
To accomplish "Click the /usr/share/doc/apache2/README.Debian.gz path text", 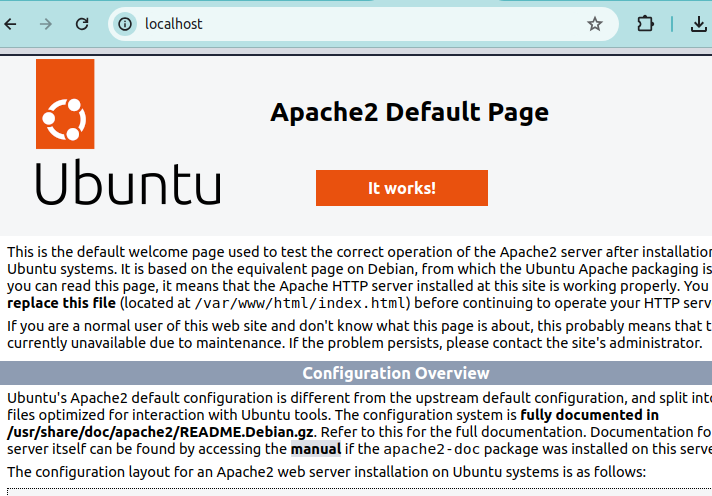I will click(160, 432).
